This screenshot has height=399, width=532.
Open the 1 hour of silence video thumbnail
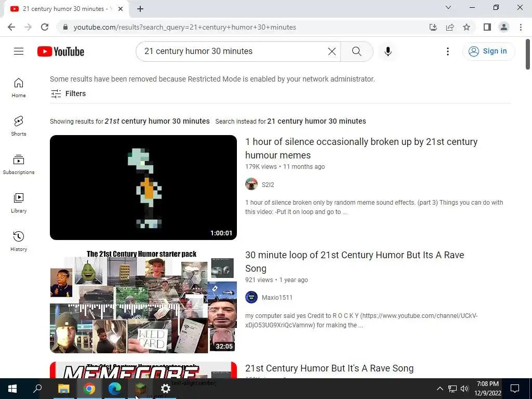click(143, 187)
